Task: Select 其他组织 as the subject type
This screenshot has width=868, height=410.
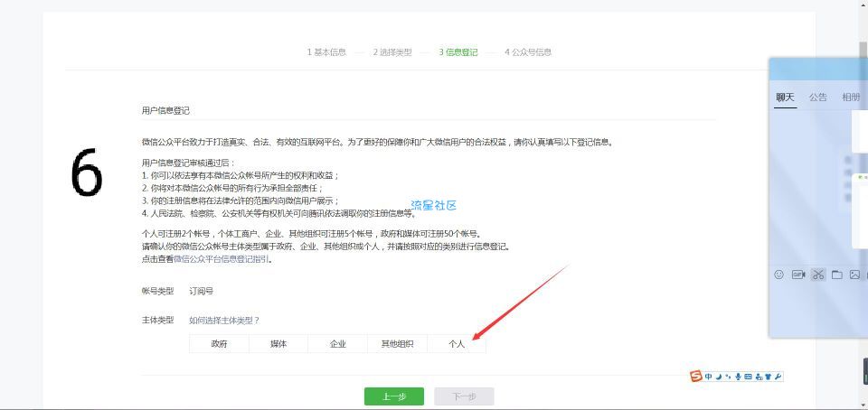Action: coord(397,344)
